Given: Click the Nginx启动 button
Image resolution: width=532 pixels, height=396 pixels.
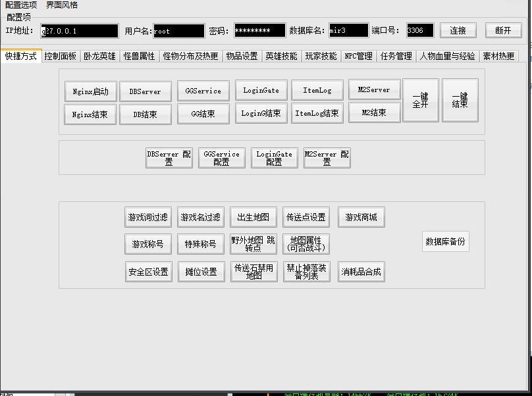Looking at the screenshot, I should 91,92.
